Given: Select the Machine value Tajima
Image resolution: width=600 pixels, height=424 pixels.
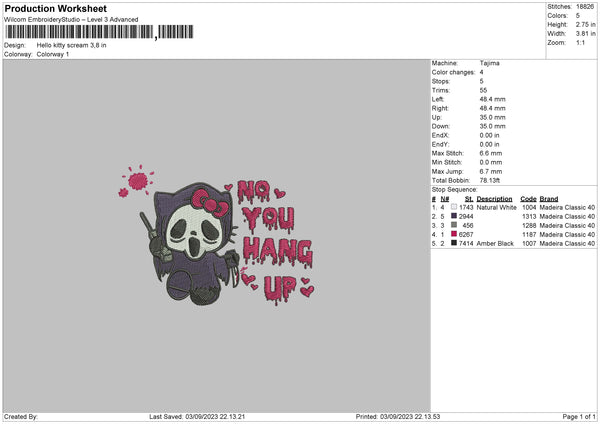Looking at the screenshot, I should [490, 63].
